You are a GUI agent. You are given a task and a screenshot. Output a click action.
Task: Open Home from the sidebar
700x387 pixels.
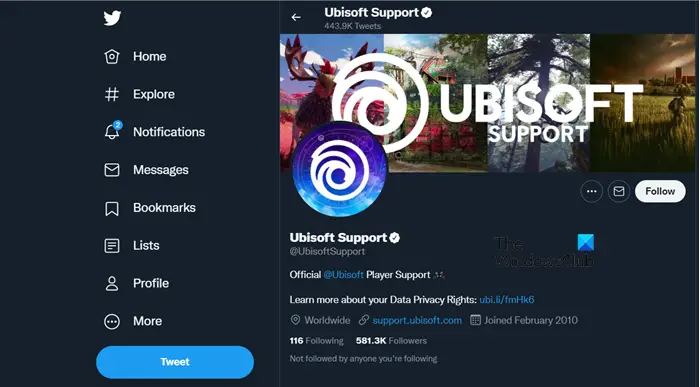click(x=135, y=57)
